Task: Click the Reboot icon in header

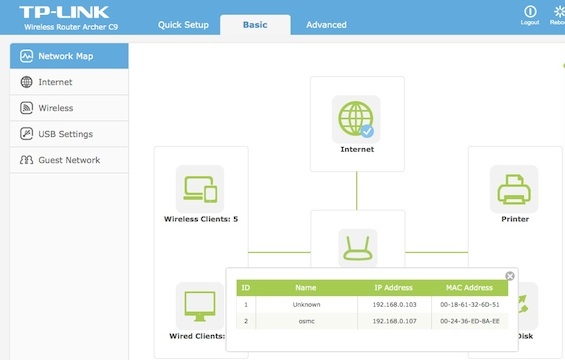Action: 559,15
